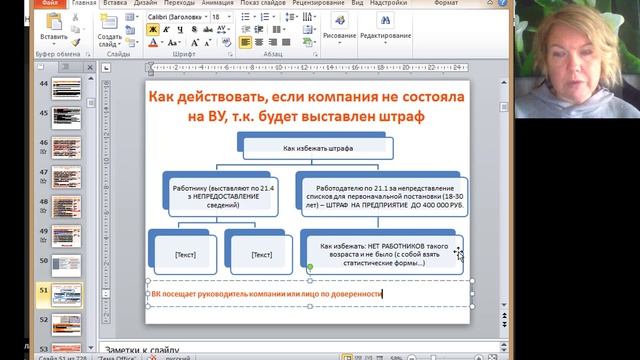
Task: Click the New Slide (Создать слайд) icon
Action: pyautogui.click(x=109, y=21)
